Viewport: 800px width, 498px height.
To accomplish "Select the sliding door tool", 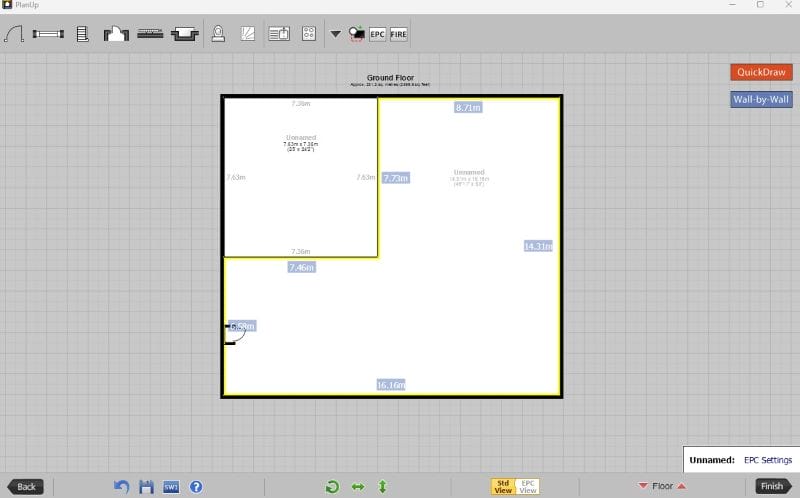I will 150,34.
